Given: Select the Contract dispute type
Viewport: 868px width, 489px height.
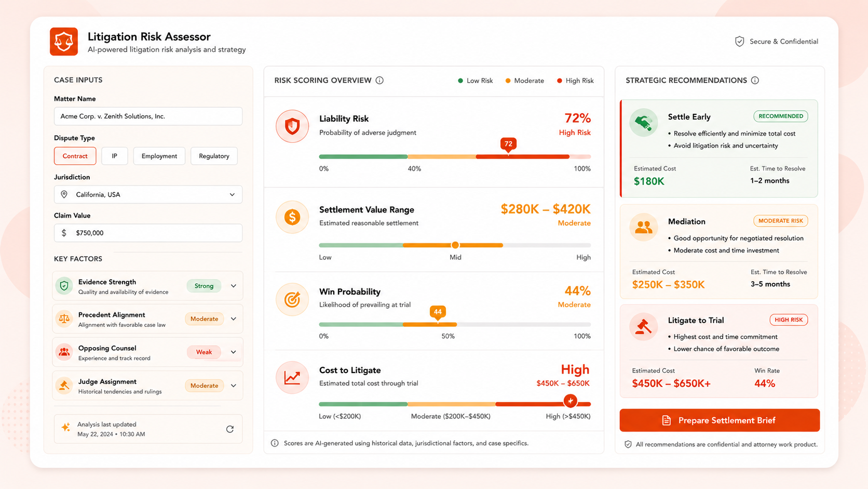Looking at the screenshot, I should click(75, 156).
